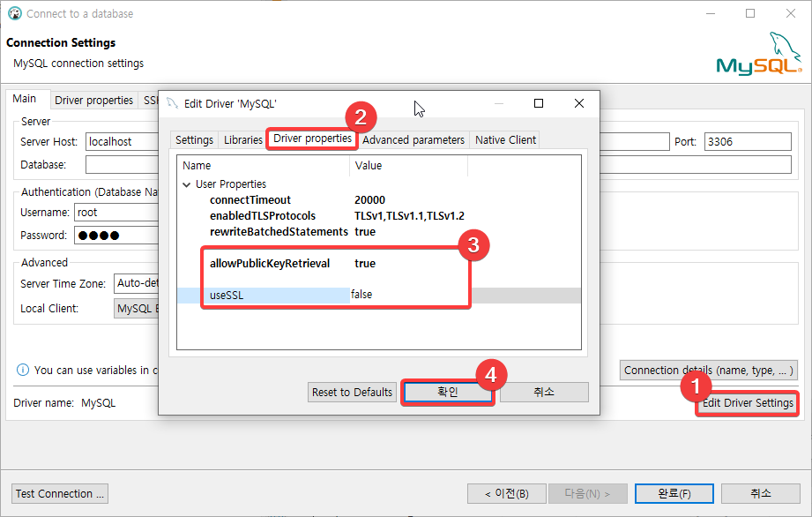Click the Driver name: MySQL label
812x517 pixels.
tap(64, 402)
